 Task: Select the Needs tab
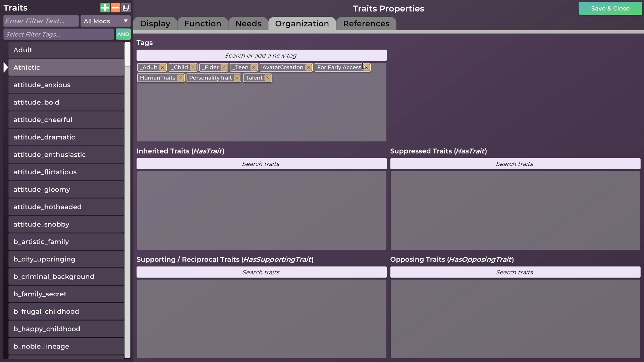click(248, 23)
